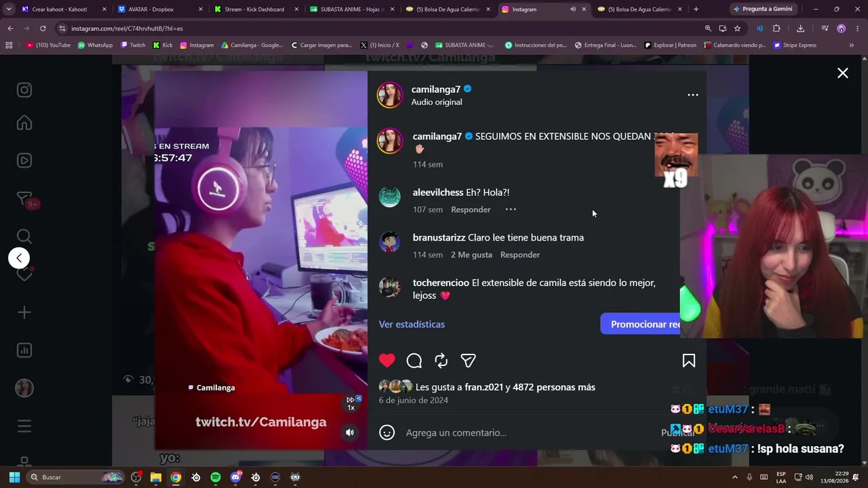The width and height of the screenshot is (868, 488).
Task: Open Chrome three-dot menu
Action: pyautogui.click(x=858, y=28)
